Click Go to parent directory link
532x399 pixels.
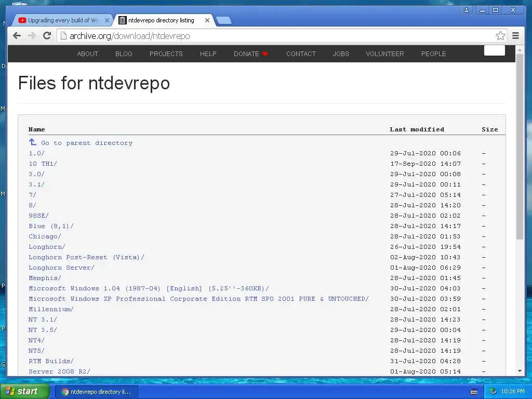point(87,143)
